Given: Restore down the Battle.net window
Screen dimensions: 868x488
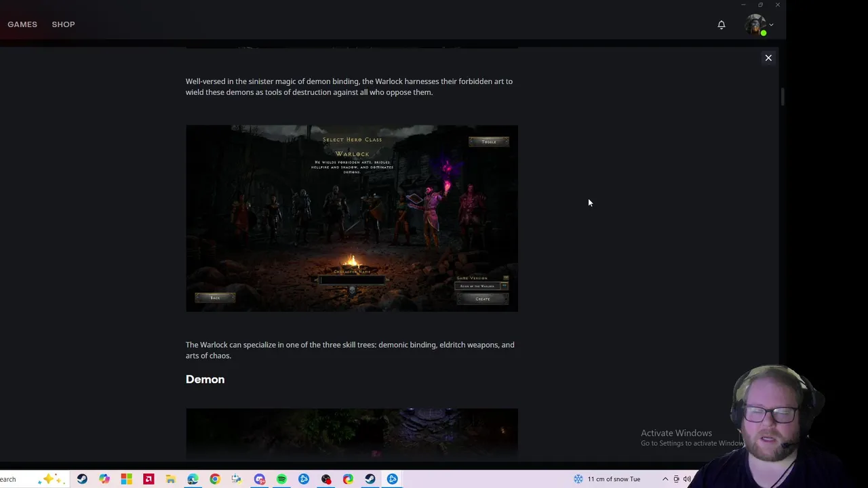Looking at the screenshot, I should click(760, 5).
